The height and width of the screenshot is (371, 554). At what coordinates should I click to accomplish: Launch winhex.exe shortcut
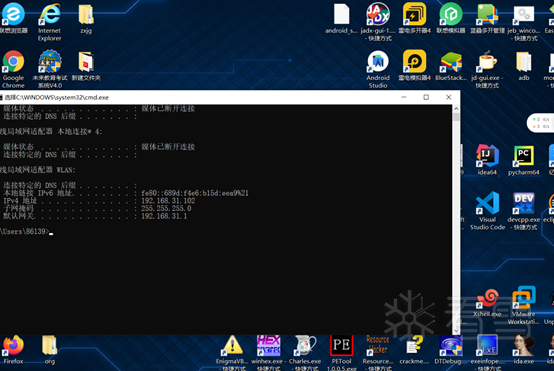pyautogui.click(x=269, y=353)
